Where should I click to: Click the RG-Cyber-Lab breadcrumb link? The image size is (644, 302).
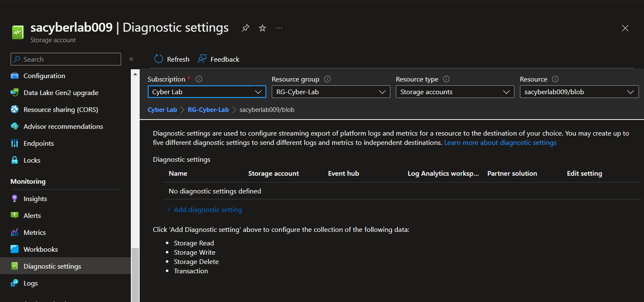pos(208,110)
